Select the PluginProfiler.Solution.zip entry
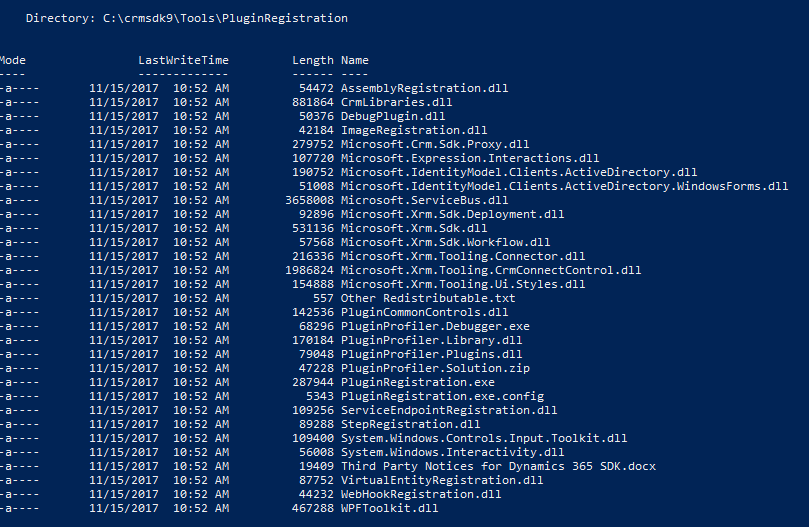This screenshot has height=527, width=809. pos(265,369)
